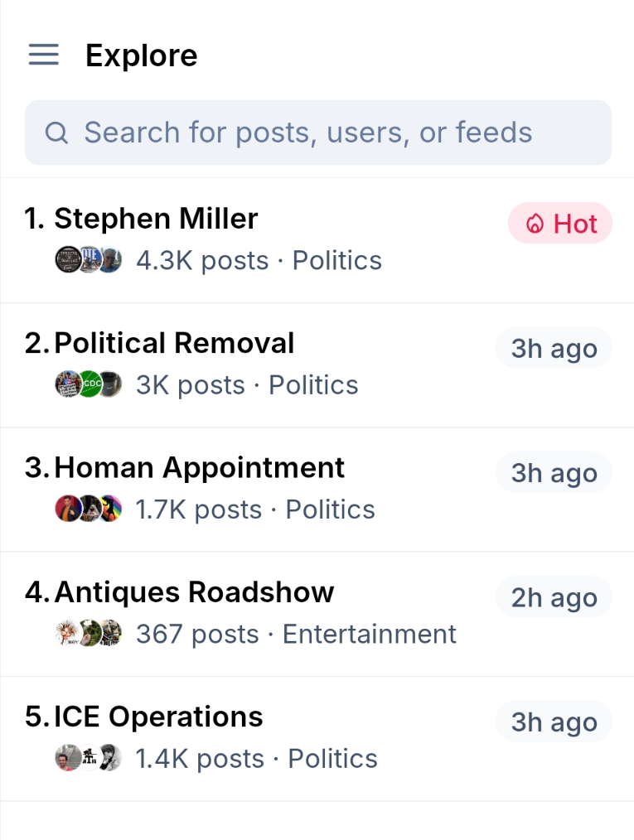This screenshot has width=634, height=840.
Task: Click the 3h ago badge on Political Removal
Action: (554, 349)
